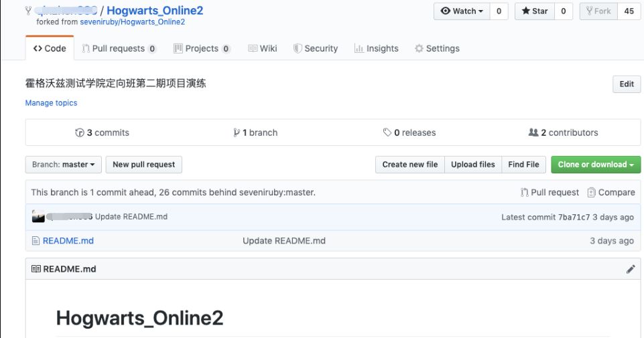The height and width of the screenshot is (338, 644).
Task: View the 1 branch list
Action: [255, 133]
